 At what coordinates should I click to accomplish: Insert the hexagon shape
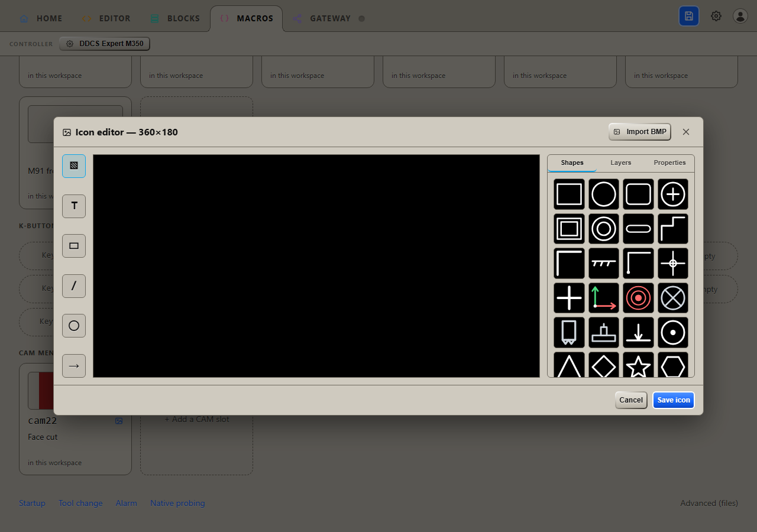tap(673, 365)
